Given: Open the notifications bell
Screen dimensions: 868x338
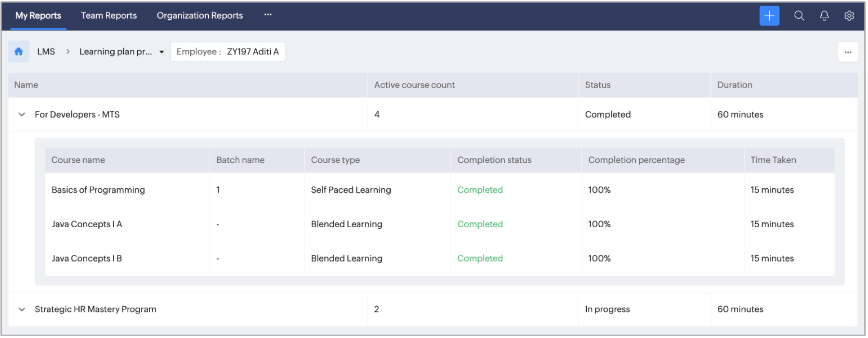Looking at the screenshot, I should click(x=824, y=16).
